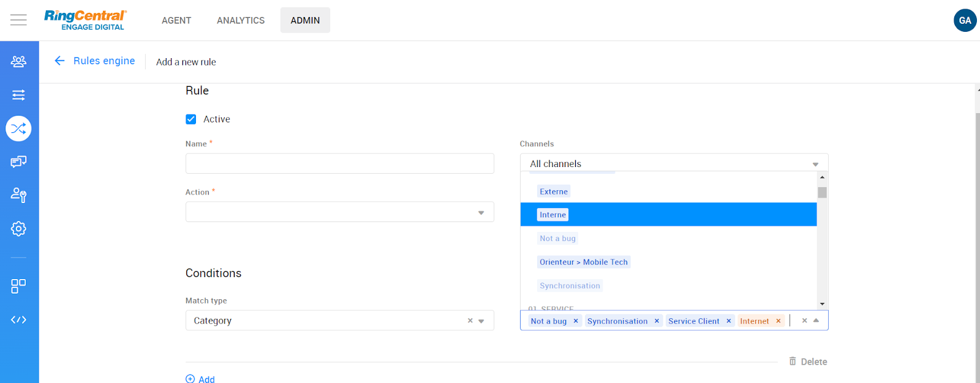
Task: Click the Name input field
Action: coord(339,164)
